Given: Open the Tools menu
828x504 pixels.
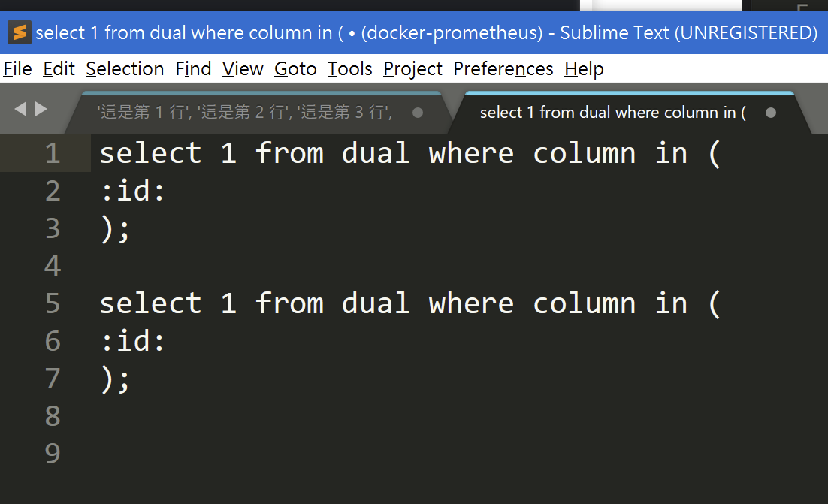Looking at the screenshot, I should (349, 68).
